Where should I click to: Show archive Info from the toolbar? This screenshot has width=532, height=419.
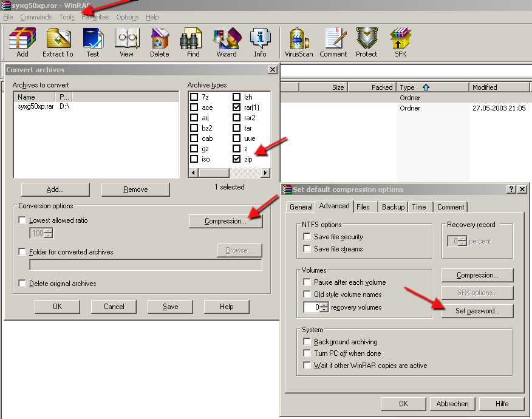point(261,42)
